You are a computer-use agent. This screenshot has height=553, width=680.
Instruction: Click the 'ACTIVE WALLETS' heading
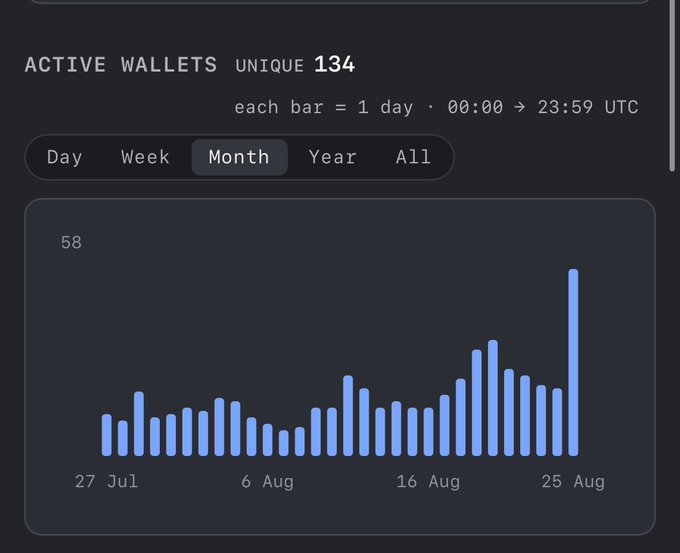point(121,65)
